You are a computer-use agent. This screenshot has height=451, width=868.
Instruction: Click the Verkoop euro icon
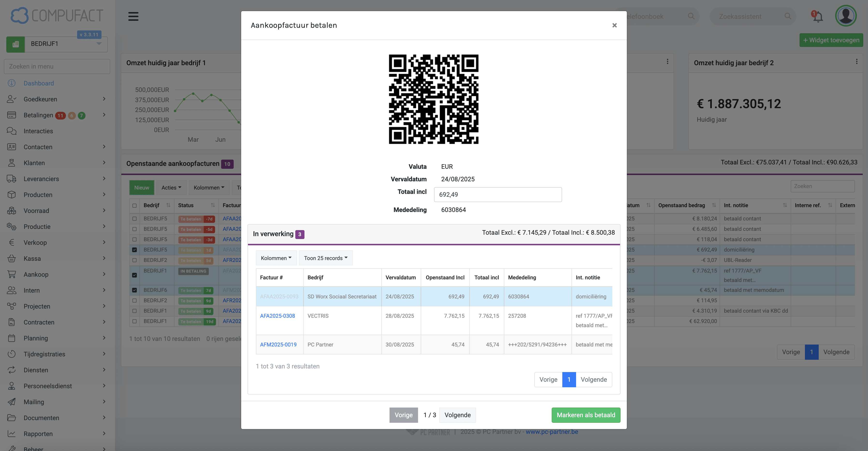(x=11, y=242)
